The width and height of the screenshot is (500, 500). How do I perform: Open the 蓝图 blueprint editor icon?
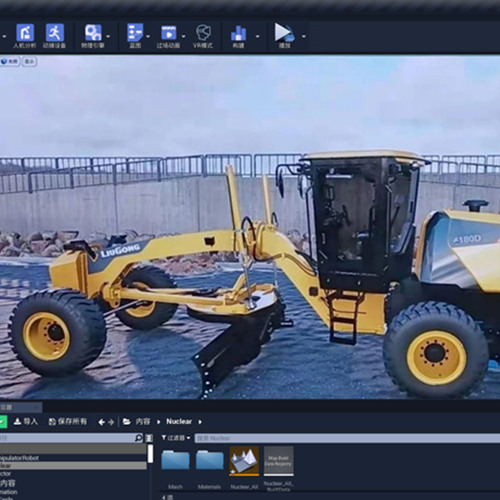tap(135, 33)
